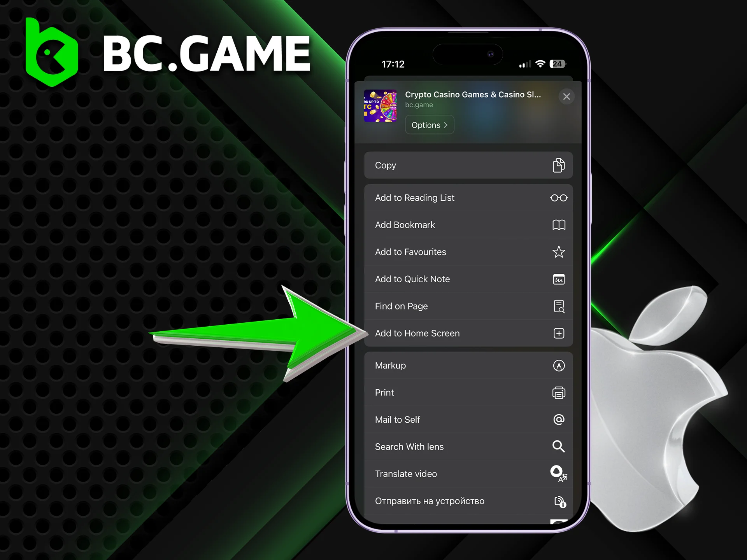Image resolution: width=747 pixels, height=560 pixels.
Task: Select Add to Reading List icon
Action: pyautogui.click(x=559, y=198)
